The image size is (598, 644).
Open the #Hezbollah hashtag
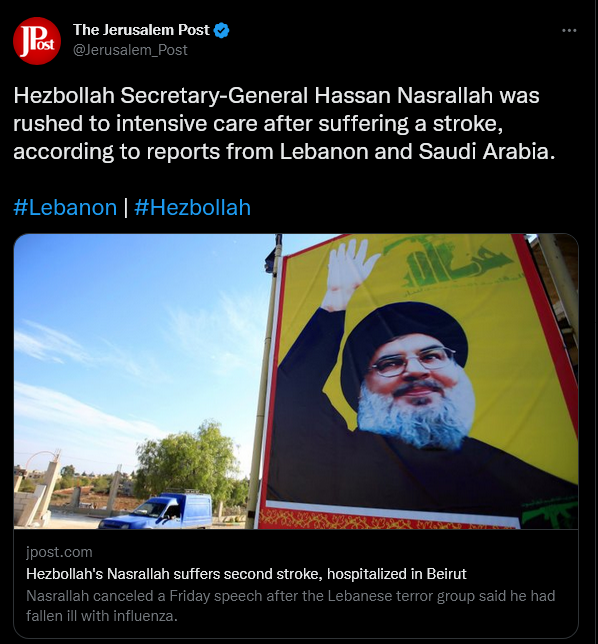[x=193, y=207]
